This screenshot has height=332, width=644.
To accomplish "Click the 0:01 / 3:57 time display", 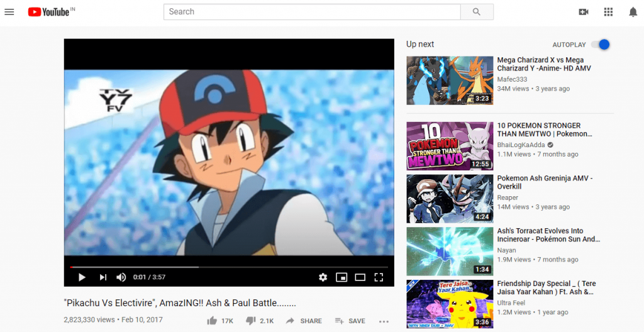I will 149,277.
